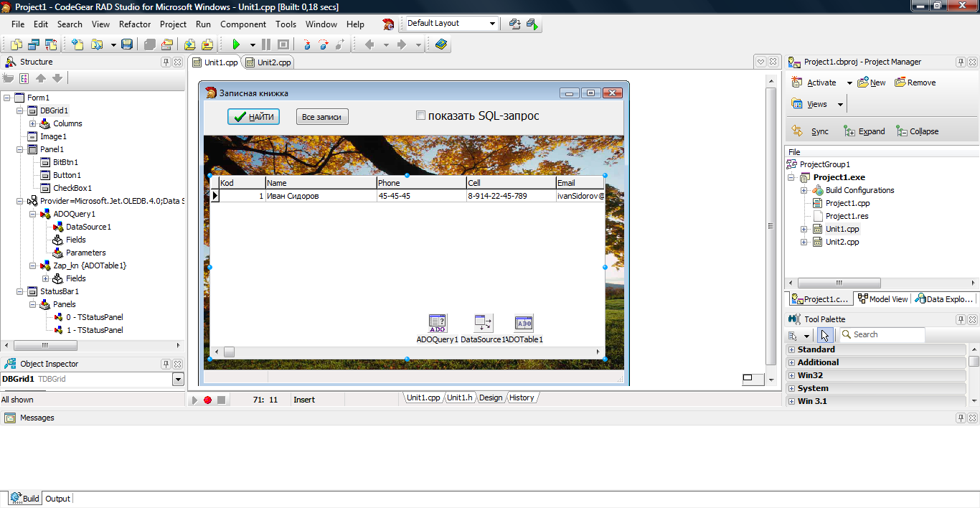
Task: Click the Step Over debug icon
Action: [x=324, y=44]
